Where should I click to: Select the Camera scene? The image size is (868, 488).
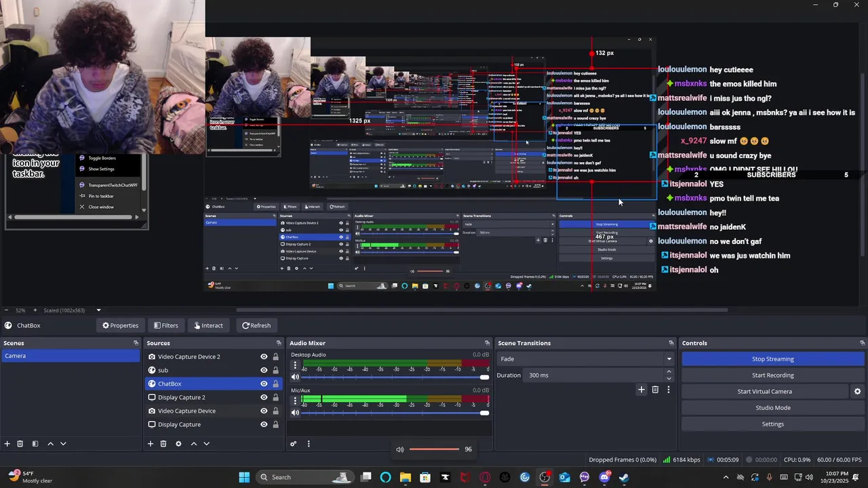pos(71,356)
